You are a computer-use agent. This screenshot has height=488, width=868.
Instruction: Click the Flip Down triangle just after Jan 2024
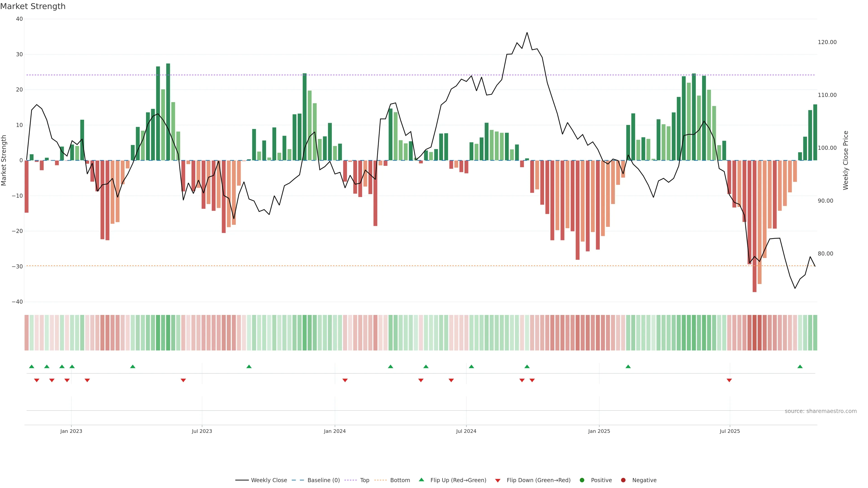[x=345, y=380]
